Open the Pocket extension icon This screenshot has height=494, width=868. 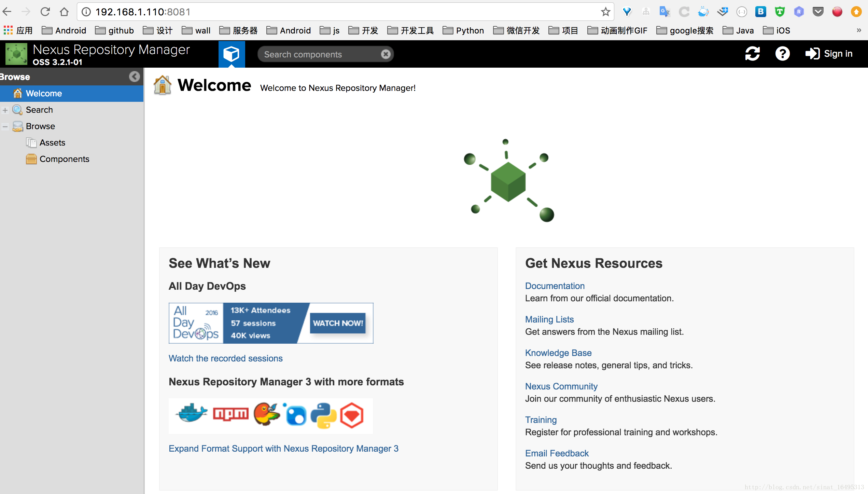point(818,12)
